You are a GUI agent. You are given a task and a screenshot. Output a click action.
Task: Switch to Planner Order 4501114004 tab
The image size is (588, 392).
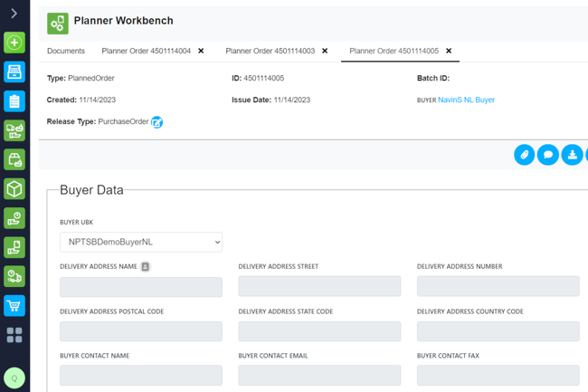click(147, 51)
